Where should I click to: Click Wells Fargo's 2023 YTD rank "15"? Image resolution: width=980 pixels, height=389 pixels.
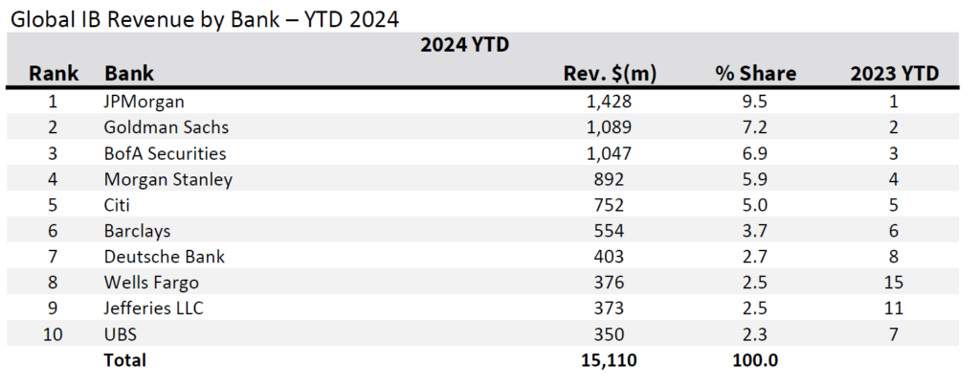coord(894,283)
